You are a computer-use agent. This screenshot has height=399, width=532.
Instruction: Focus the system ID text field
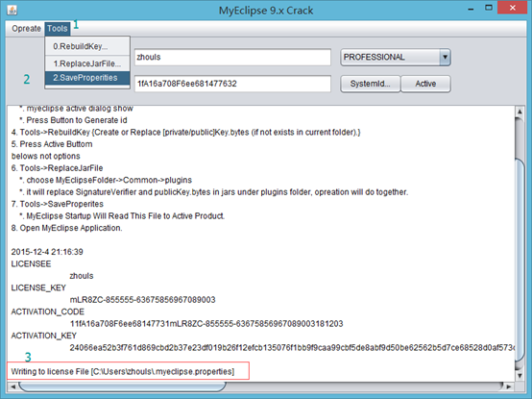coord(232,84)
